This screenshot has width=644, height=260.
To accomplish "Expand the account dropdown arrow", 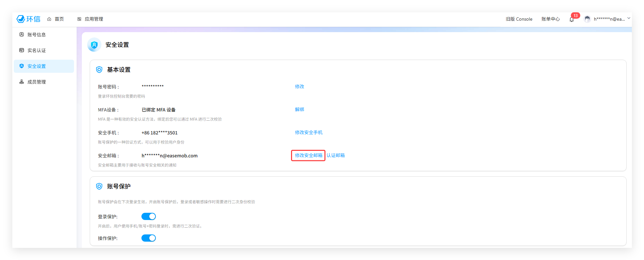I will (629, 18).
